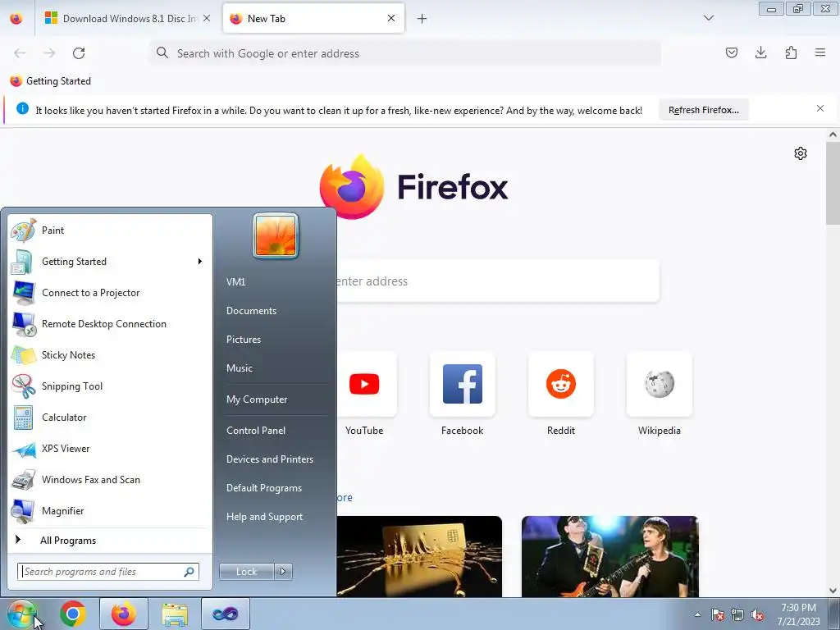Click the page search box
The width and height of the screenshot is (840, 630).
click(x=498, y=281)
